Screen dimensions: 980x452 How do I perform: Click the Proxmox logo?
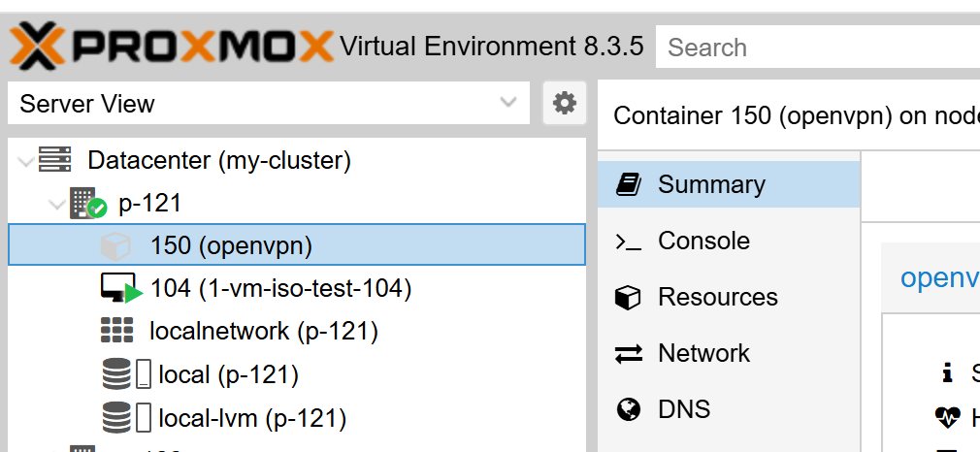point(171,46)
